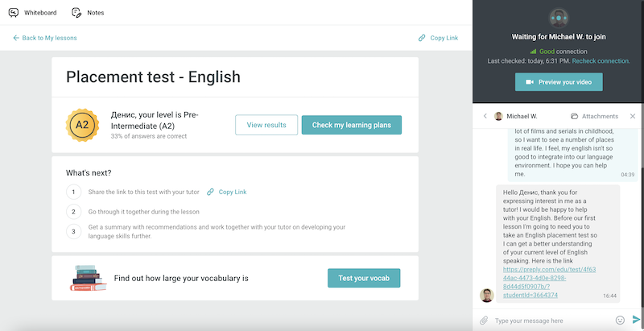Viewport: 644px width, 331px height.
Task: Copy Link in the What's next steps
Action: click(x=227, y=192)
